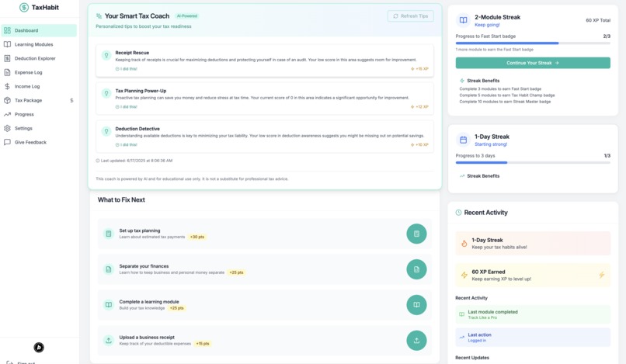Click the Tax Package box icon
Image resolution: width=626 pixels, height=364 pixels.
click(7, 100)
